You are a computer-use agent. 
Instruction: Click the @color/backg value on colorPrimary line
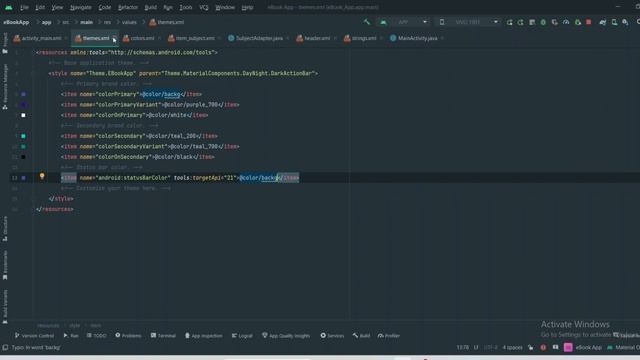[161, 94]
